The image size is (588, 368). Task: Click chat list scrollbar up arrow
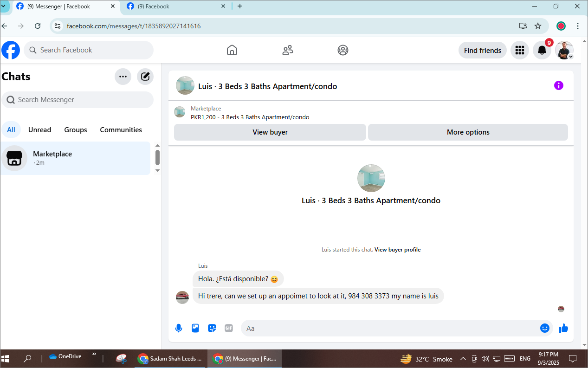[x=157, y=146]
